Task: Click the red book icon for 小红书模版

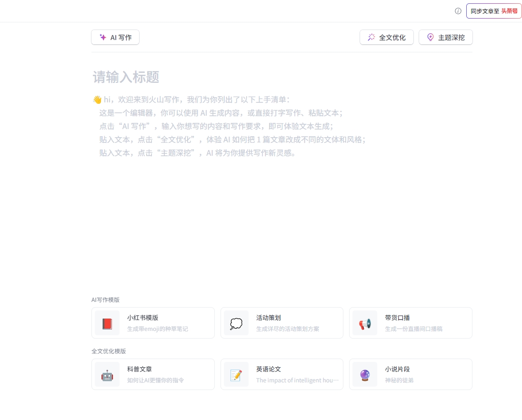Action: 107,324
